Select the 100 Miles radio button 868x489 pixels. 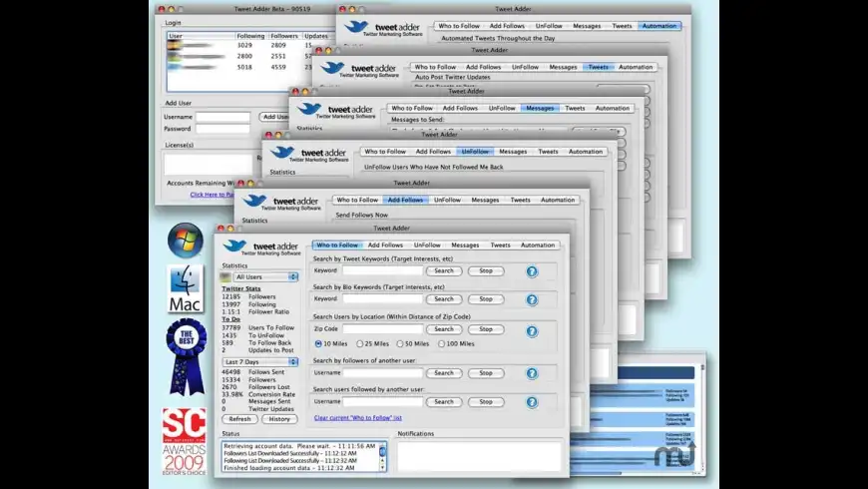click(x=441, y=344)
